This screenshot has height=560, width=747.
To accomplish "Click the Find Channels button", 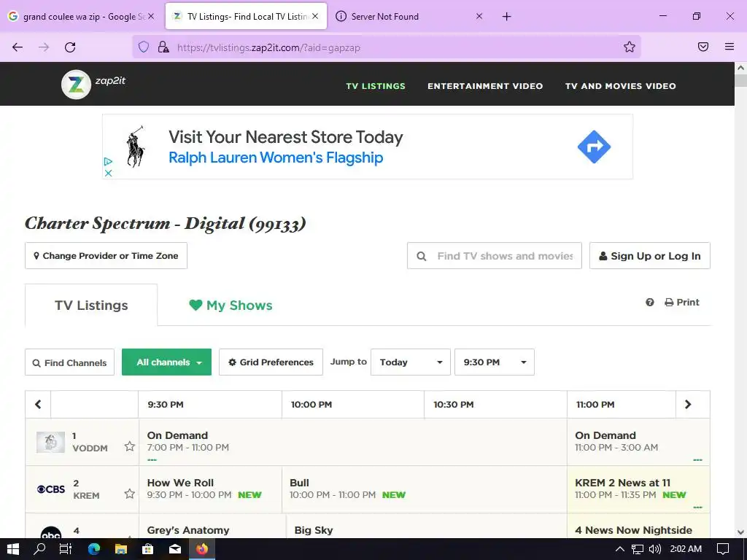I will [x=69, y=362].
